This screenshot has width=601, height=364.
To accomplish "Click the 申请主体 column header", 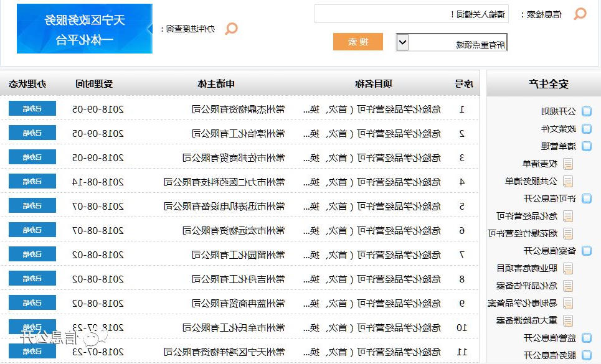I will pyautogui.click(x=216, y=84).
